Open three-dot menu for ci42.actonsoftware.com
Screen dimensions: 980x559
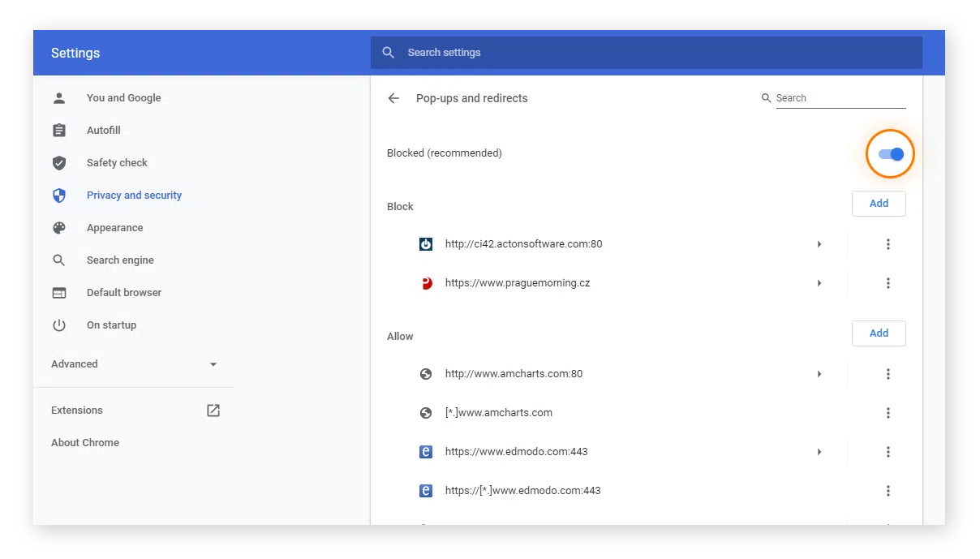pyautogui.click(x=888, y=244)
